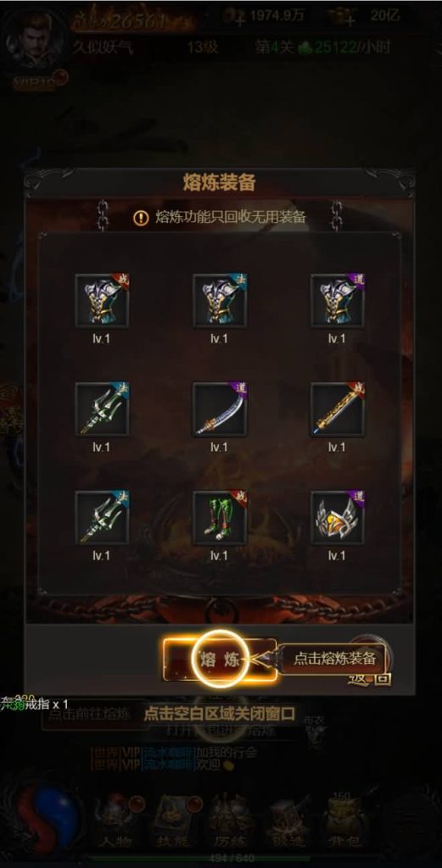Select the taoist chest armor item
The height and width of the screenshot is (868, 442).
(x=338, y=301)
